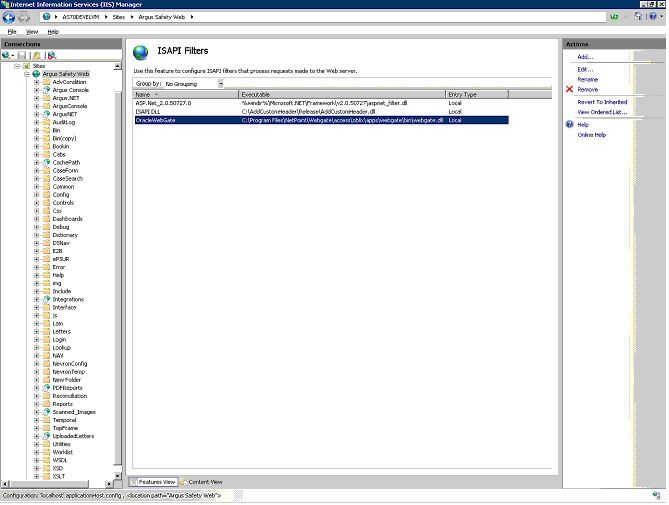Expand the AuditLog folder
Image resolution: width=669 pixels, height=505 pixels.
pos(37,122)
